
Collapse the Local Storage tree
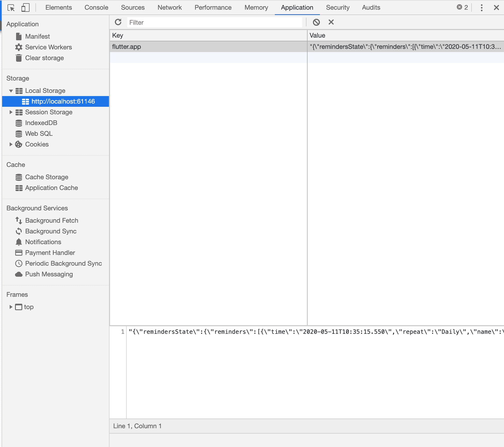click(11, 90)
